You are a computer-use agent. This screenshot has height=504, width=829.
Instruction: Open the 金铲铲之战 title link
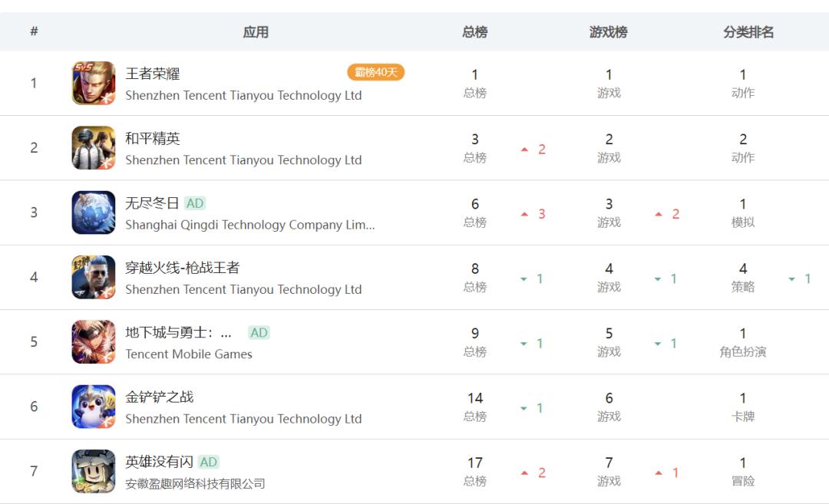coord(160,397)
